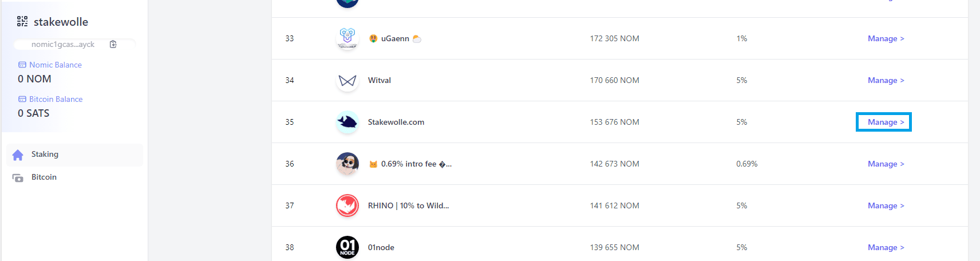Click avatar of 0.69% intro fee validator
This screenshot has height=261, width=980.
click(x=347, y=164)
